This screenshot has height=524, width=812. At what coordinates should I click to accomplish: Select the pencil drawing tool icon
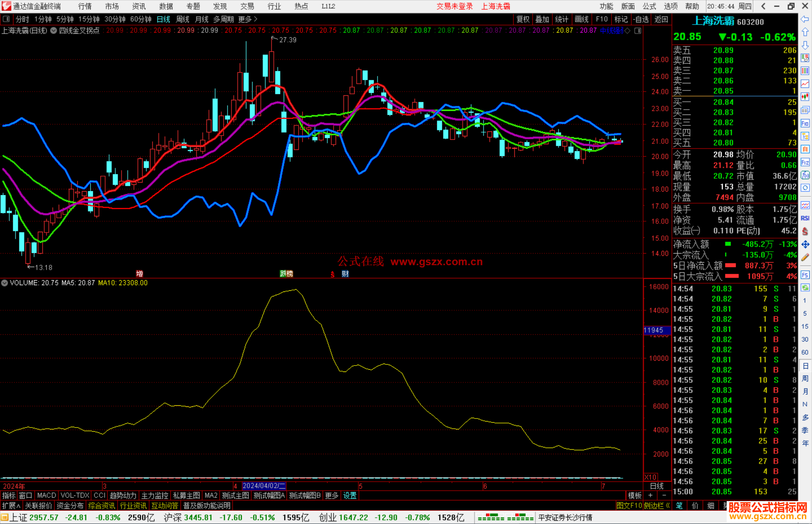(x=805, y=257)
